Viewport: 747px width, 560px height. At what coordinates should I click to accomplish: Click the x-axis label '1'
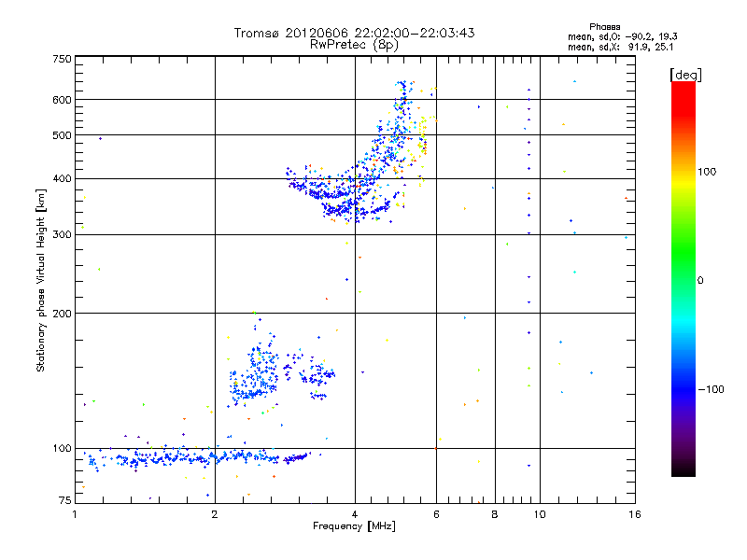point(75,514)
